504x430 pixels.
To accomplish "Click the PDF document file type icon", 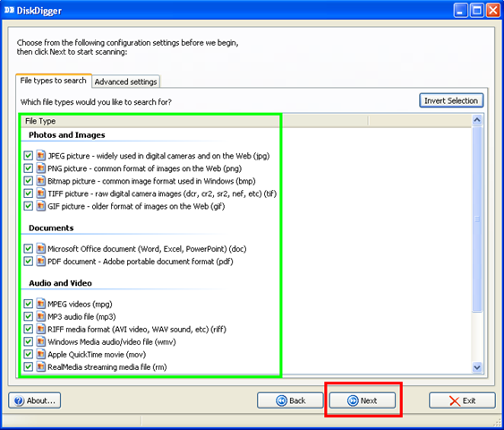I will tap(40, 262).
